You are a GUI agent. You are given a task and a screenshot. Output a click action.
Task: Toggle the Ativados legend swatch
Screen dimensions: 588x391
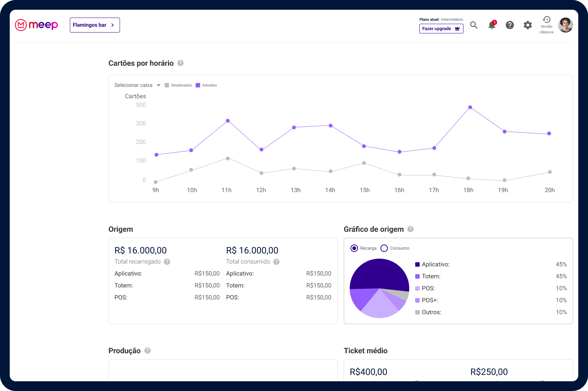(198, 85)
